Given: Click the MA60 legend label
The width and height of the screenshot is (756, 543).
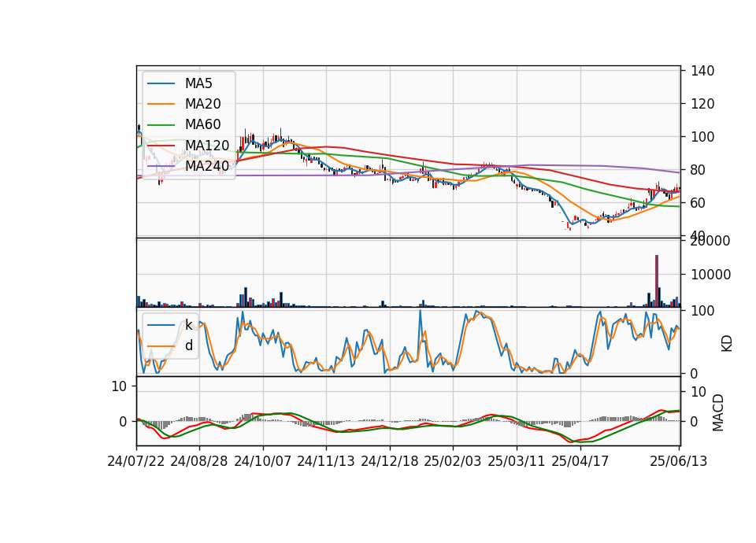Looking at the screenshot, I should click(203, 125).
